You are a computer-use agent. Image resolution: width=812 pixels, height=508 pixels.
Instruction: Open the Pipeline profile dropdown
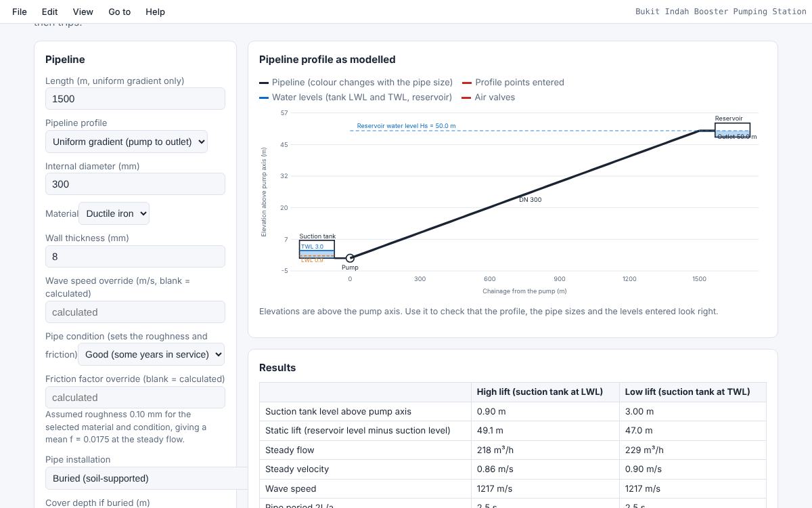tap(127, 142)
